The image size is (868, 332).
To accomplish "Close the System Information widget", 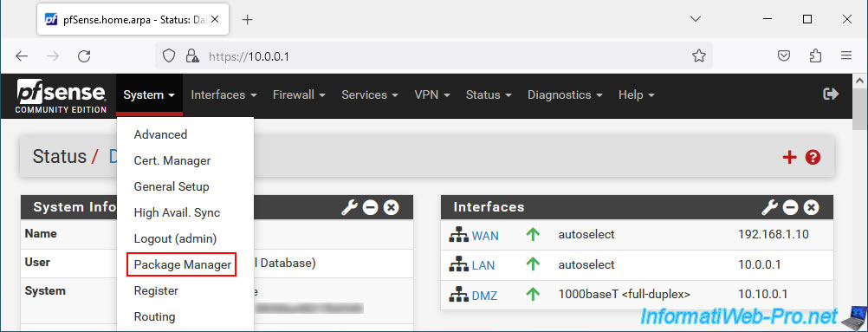I will click(x=391, y=208).
